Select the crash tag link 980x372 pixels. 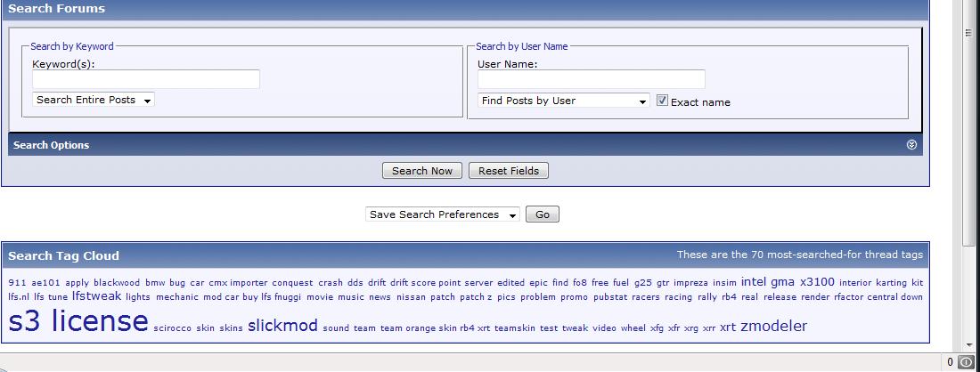[x=331, y=283]
